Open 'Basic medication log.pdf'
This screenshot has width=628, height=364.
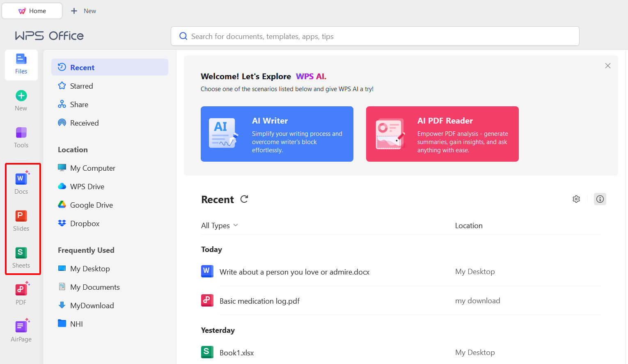[x=259, y=301]
